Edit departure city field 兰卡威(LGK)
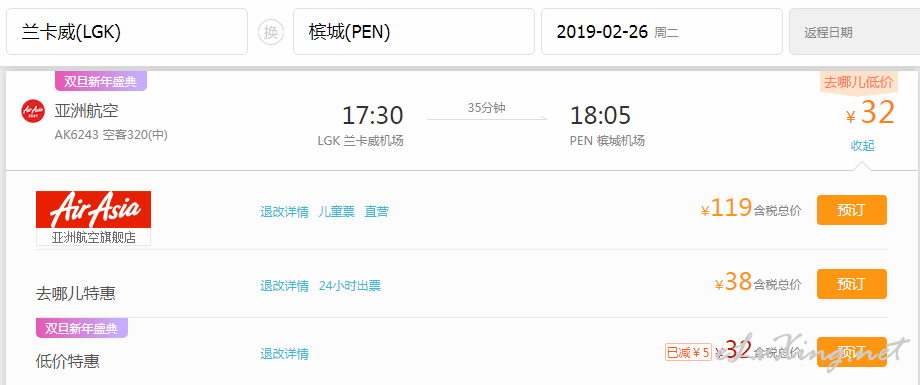This screenshot has height=385, width=920. (127, 32)
